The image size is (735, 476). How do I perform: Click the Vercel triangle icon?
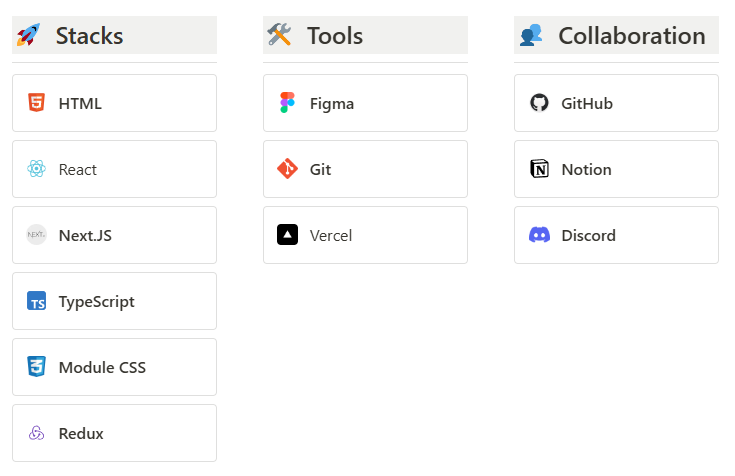click(x=288, y=235)
